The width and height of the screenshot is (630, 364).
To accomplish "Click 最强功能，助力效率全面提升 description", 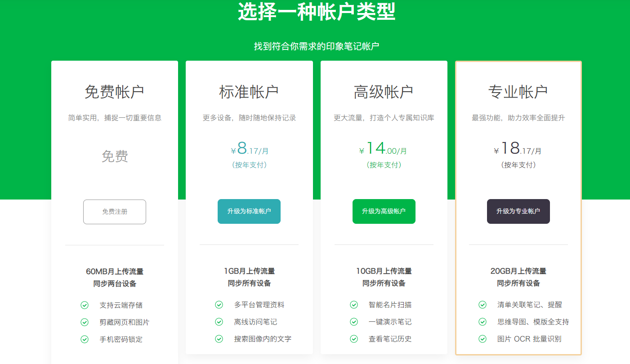I will point(518,118).
